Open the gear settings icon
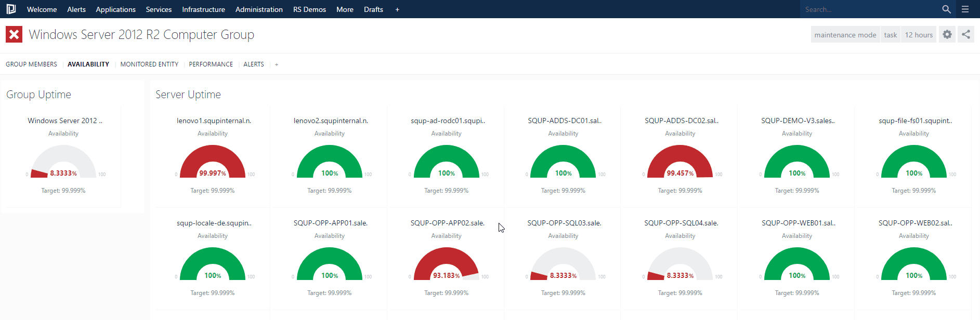Viewport: 980px width, 320px height. (x=947, y=35)
